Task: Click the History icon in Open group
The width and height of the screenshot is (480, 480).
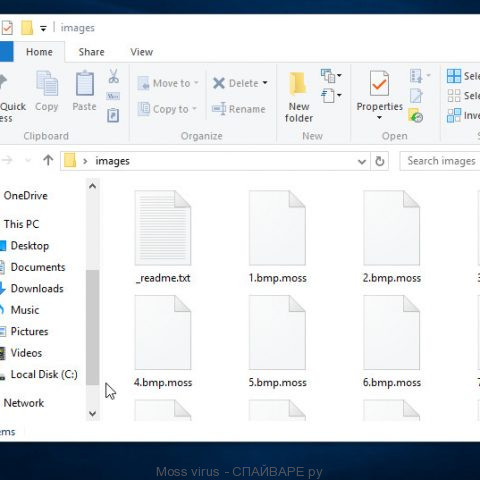Action: click(x=416, y=116)
